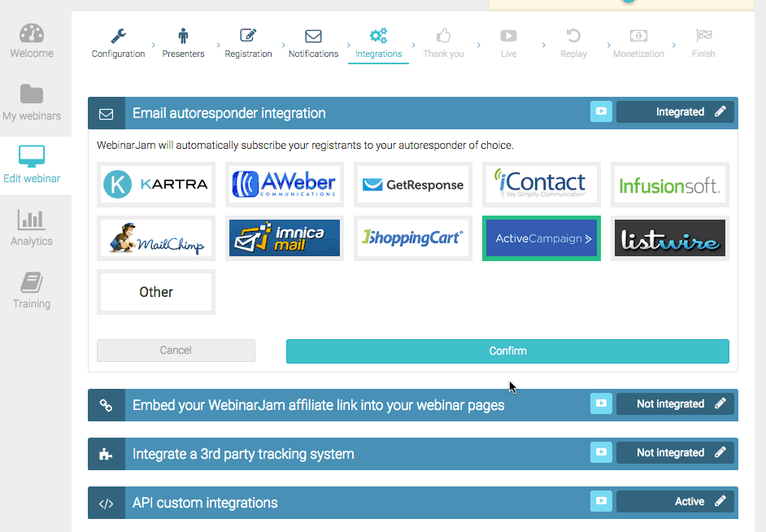766x532 pixels.
Task: Click the puzzle piece tracking icon
Action: (x=106, y=455)
